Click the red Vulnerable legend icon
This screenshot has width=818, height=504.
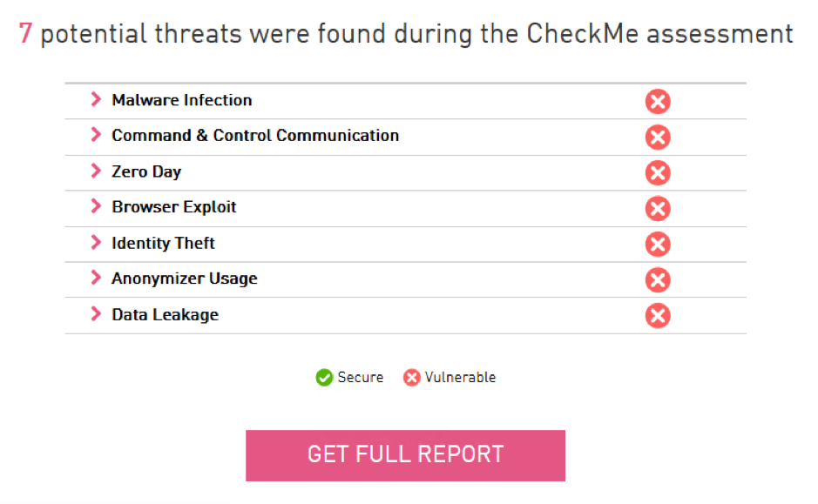pyautogui.click(x=411, y=378)
